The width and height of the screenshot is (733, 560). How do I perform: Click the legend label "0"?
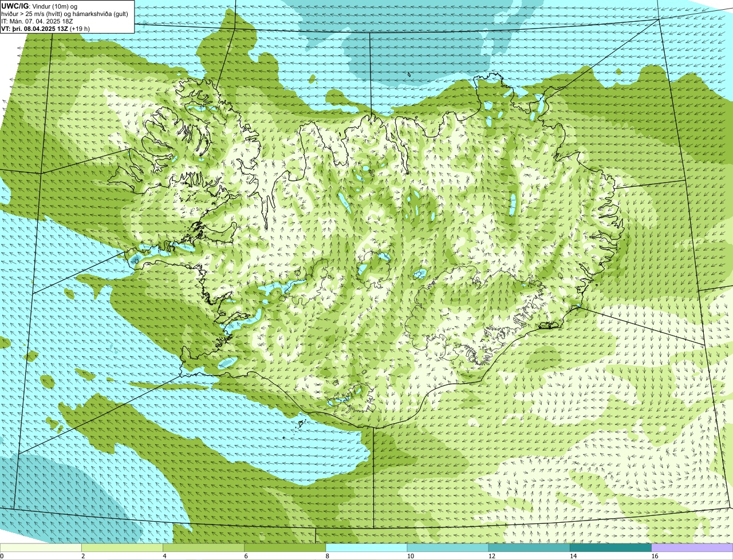[x=2, y=556]
